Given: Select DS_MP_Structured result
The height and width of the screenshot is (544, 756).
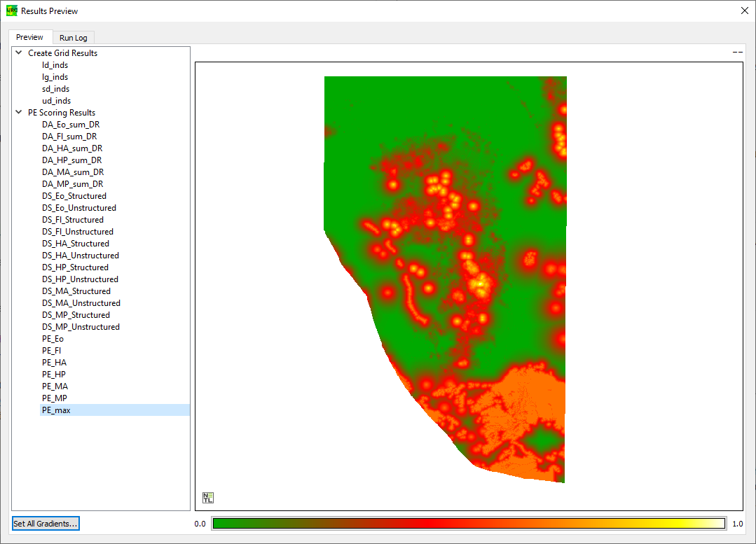Looking at the screenshot, I should (76, 314).
